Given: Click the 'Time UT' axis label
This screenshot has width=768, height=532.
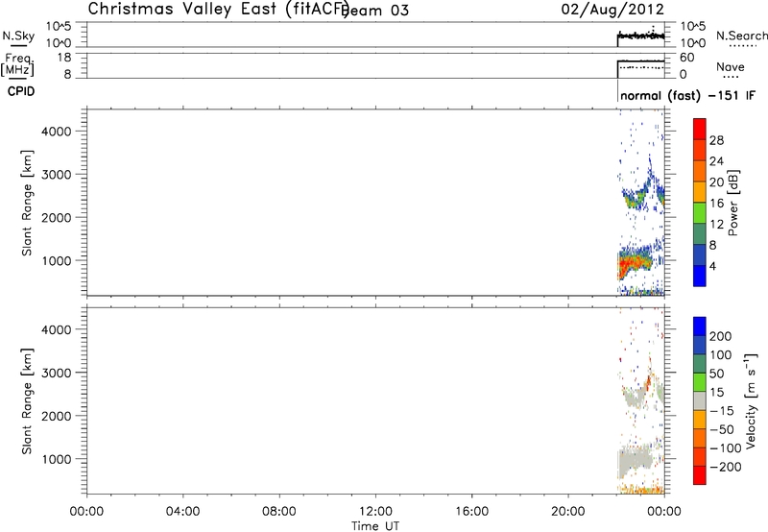Looking at the screenshot, I should (x=375, y=526).
